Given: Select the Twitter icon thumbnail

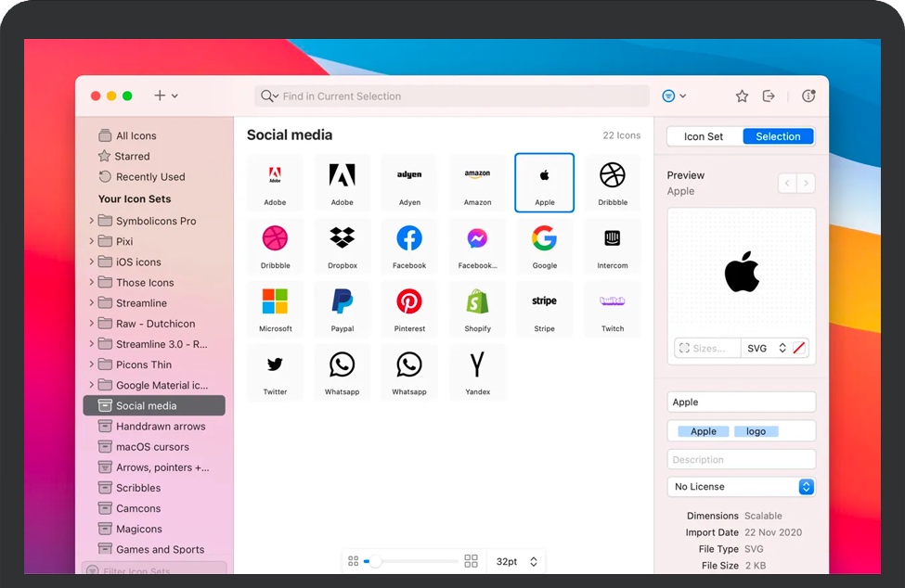Looking at the screenshot, I should 275,371.
